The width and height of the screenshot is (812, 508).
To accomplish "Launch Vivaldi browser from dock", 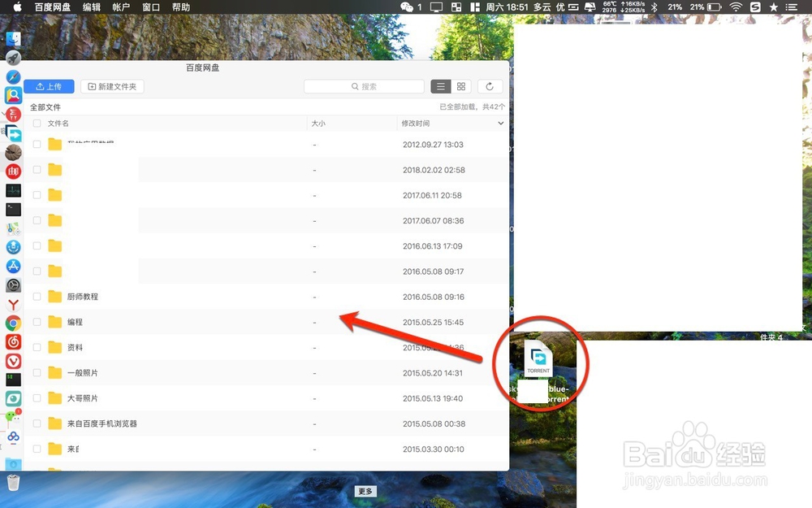I will click(x=14, y=361).
